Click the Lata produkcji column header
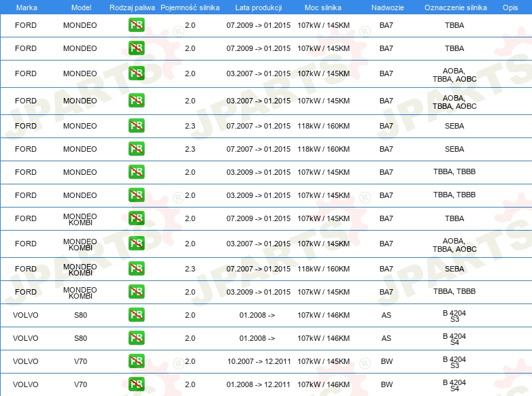Screen dimensions: 532x396 (259, 7)
